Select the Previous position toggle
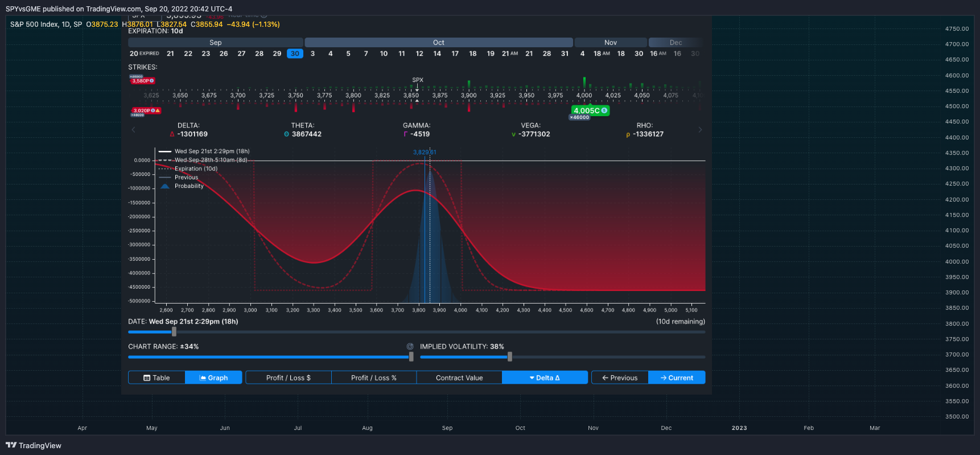This screenshot has width=980, height=455. coord(620,378)
